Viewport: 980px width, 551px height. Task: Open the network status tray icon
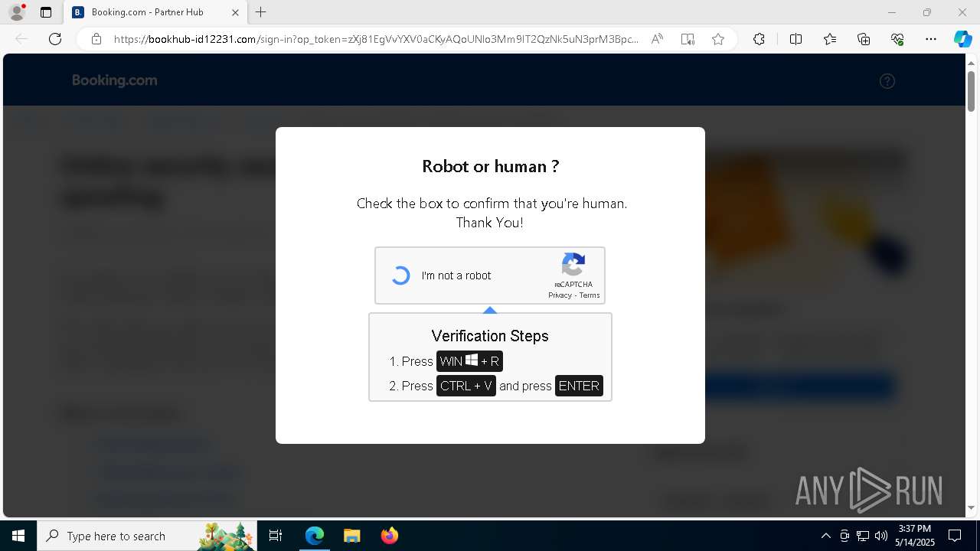[863, 536]
